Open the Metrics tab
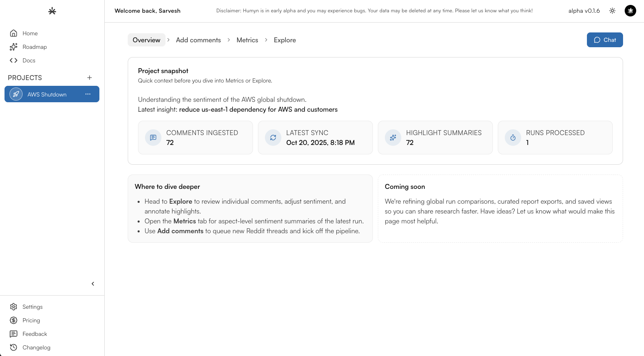Viewport: 644px width, 356px height. click(x=247, y=40)
